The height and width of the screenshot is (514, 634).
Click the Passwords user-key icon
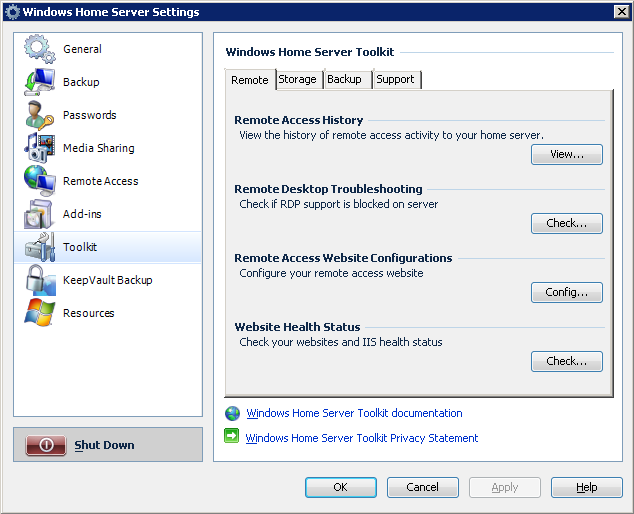[39, 115]
